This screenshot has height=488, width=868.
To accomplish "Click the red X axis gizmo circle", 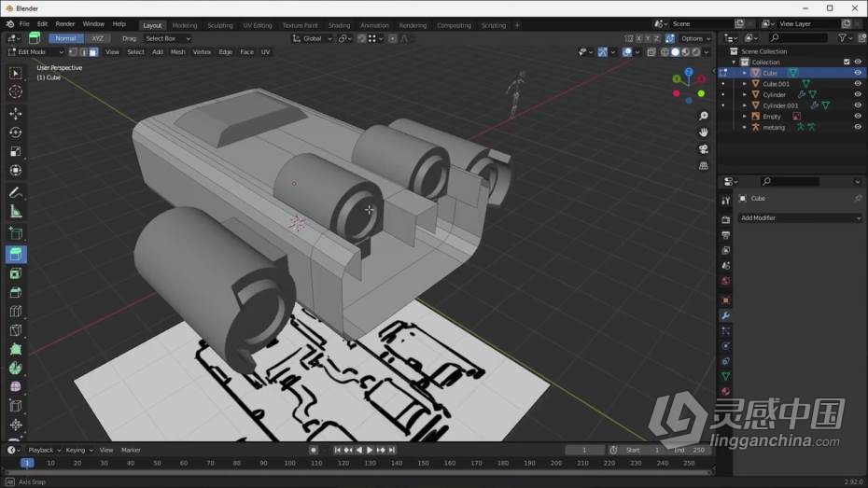I will point(701,79).
